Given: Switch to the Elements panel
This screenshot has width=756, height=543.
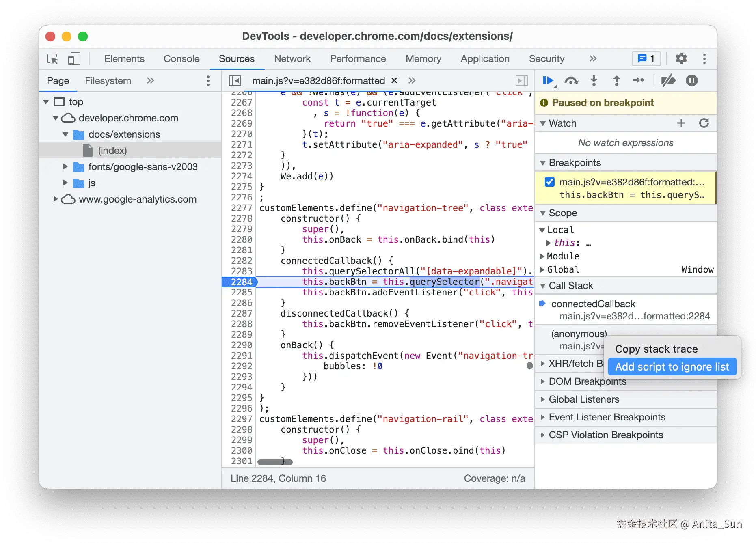Looking at the screenshot, I should click(124, 59).
